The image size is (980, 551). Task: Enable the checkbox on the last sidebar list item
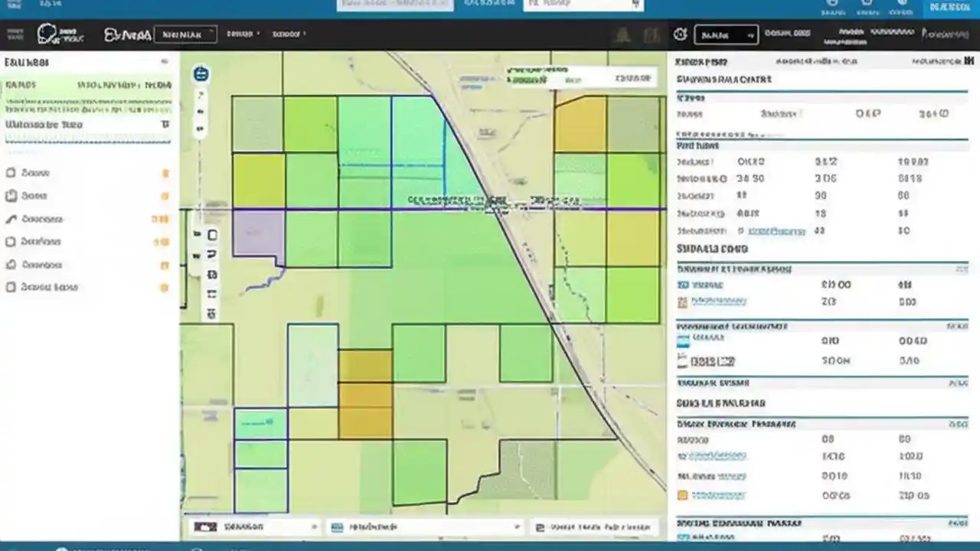[10, 287]
